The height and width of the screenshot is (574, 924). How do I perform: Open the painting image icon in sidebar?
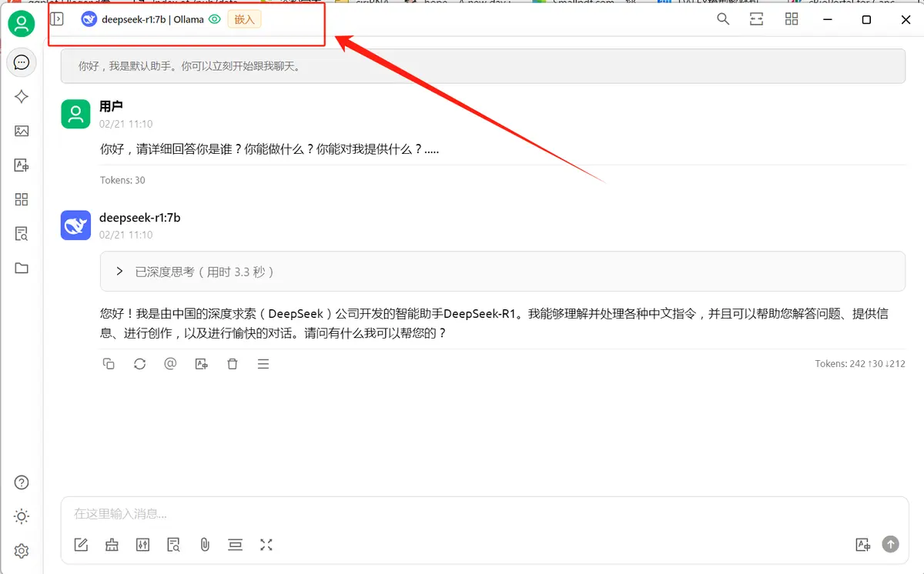coord(22,131)
